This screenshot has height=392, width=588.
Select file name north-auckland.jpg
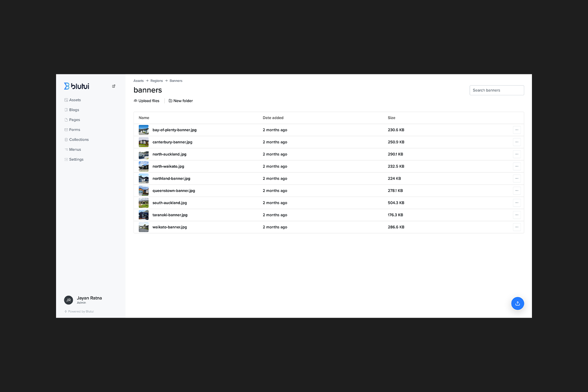pos(169,154)
